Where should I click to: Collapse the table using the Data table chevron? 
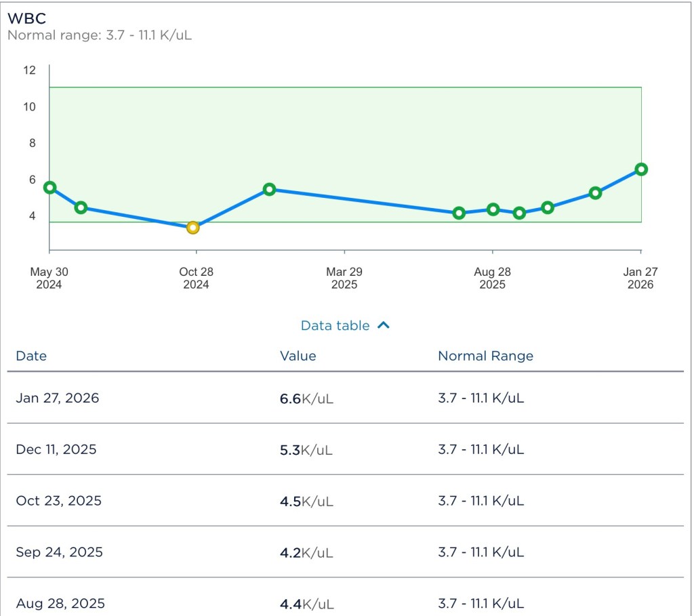pyautogui.click(x=384, y=325)
